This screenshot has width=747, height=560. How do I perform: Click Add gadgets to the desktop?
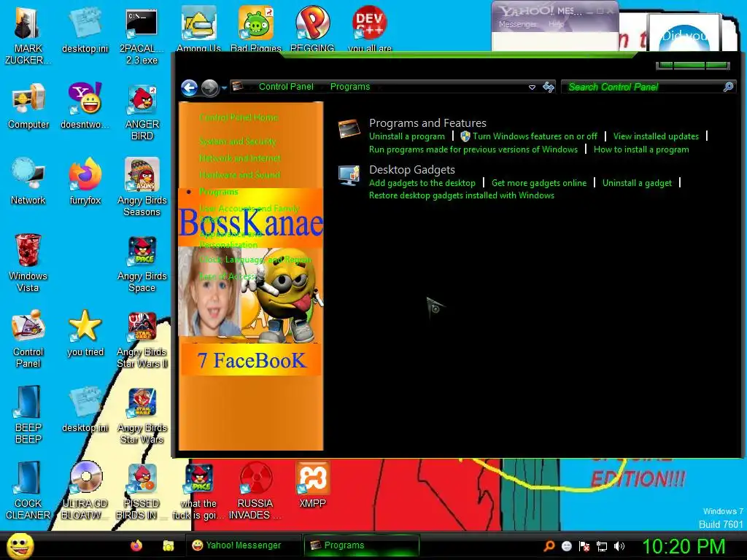tap(422, 183)
